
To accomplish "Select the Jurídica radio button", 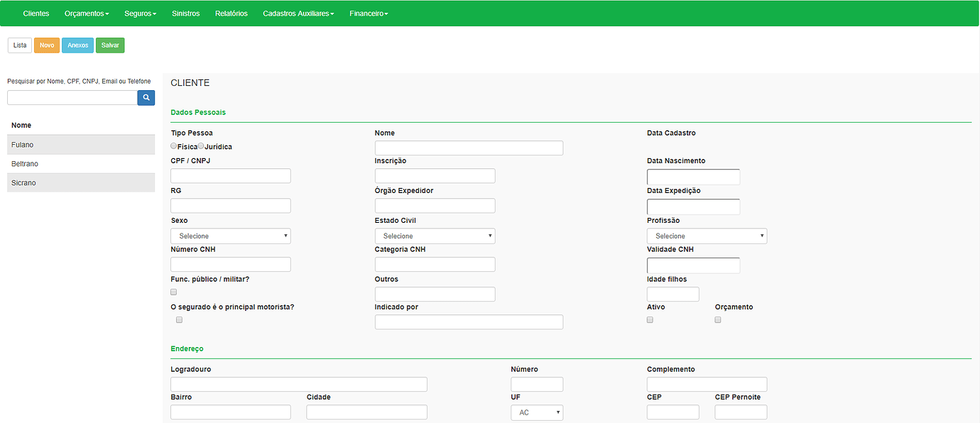I will tap(201, 146).
